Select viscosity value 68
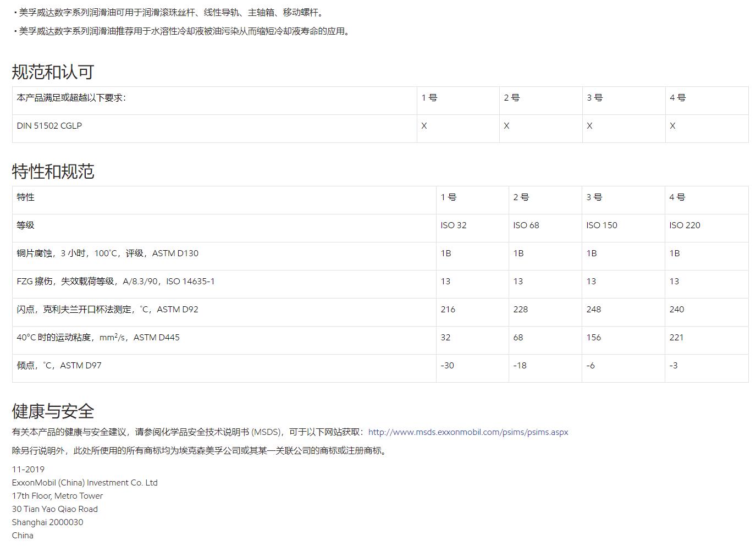756x557 pixels. coord(518,338)
